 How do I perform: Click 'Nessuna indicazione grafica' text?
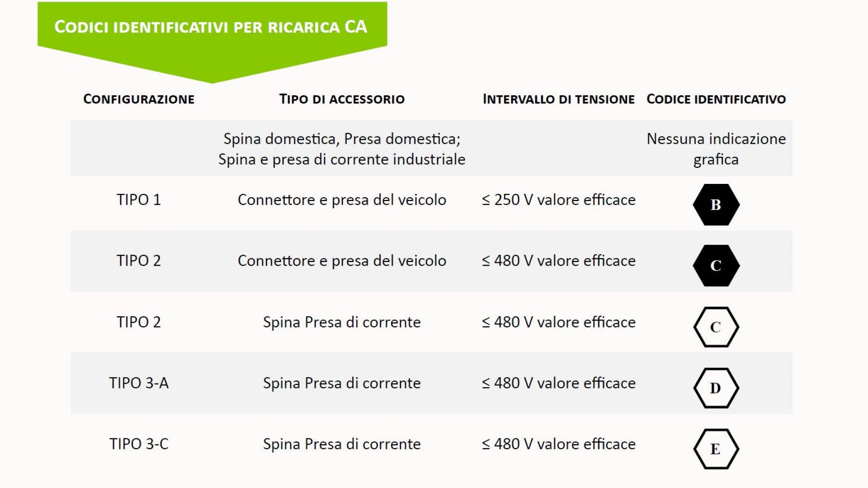tap(716, 149)
